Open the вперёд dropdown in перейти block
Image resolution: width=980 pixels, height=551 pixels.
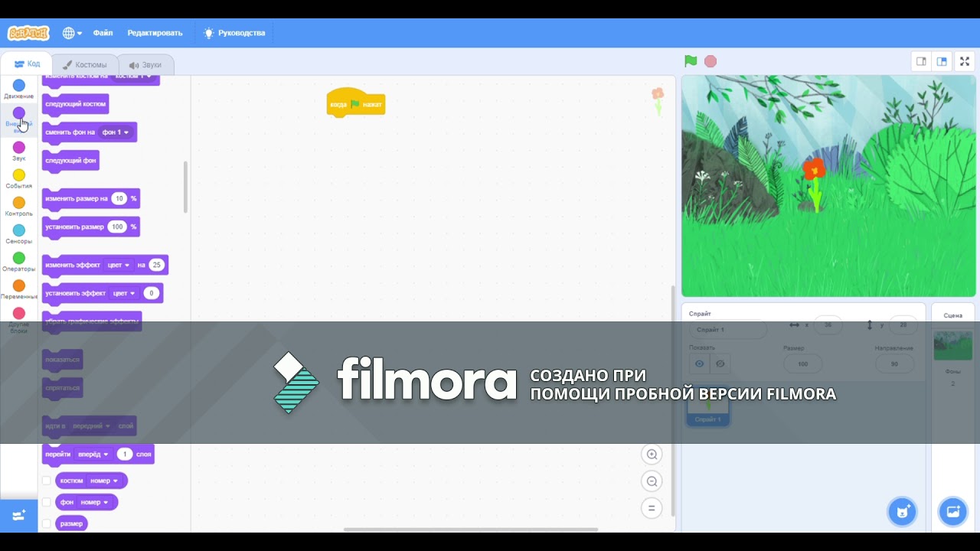tap(93, 455)
